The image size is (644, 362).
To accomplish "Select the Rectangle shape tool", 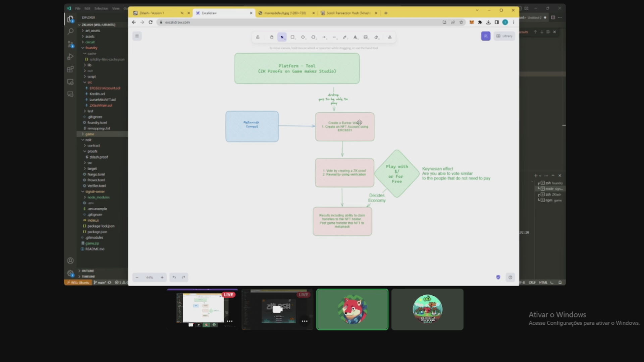I will tap(292, 37).
